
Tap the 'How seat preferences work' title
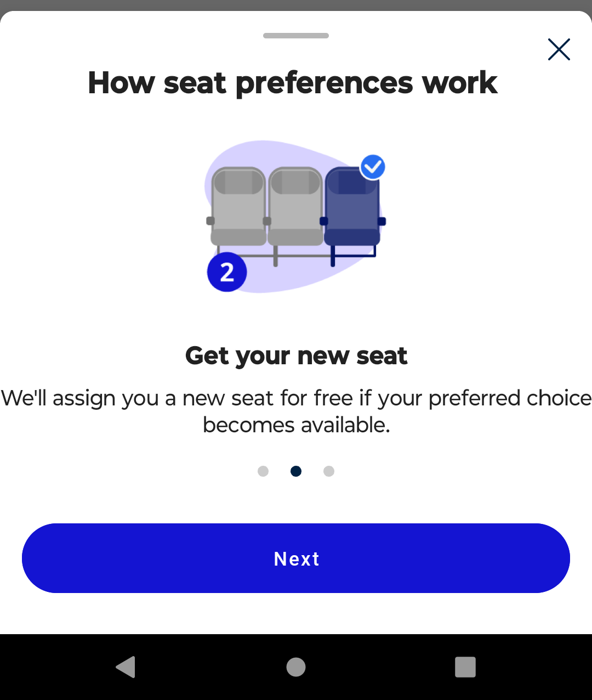tap(293, 83)
